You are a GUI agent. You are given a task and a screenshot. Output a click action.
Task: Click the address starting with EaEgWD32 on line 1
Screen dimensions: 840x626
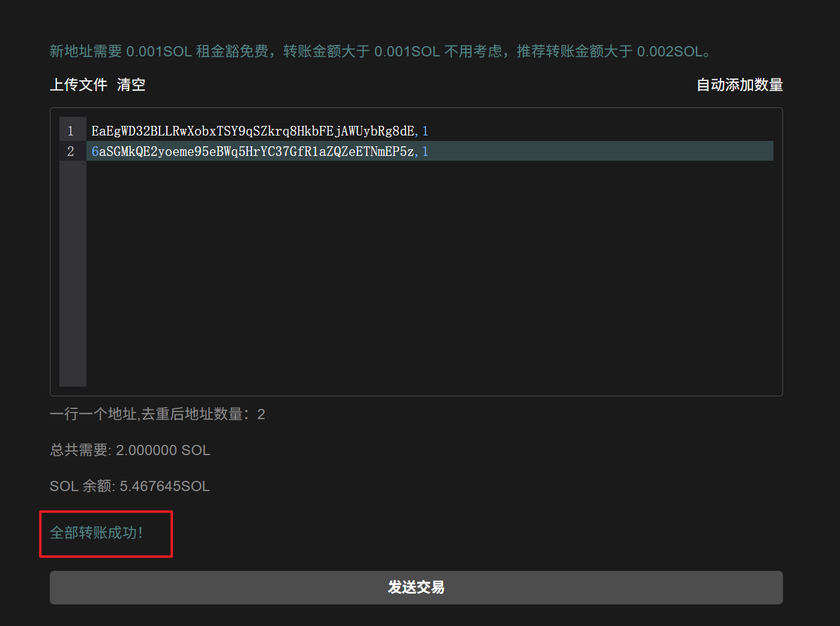pyautogui.click(x=252, y=131)
